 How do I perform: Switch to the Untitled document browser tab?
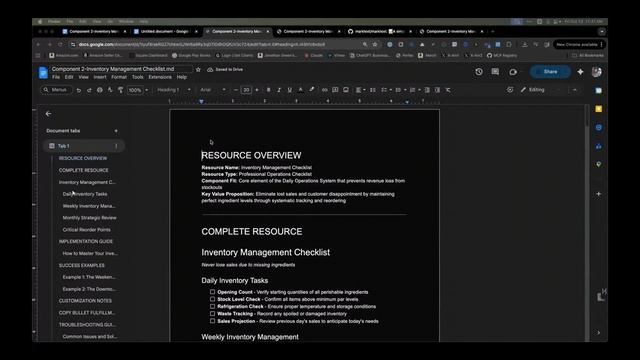[x=165, y=31]
